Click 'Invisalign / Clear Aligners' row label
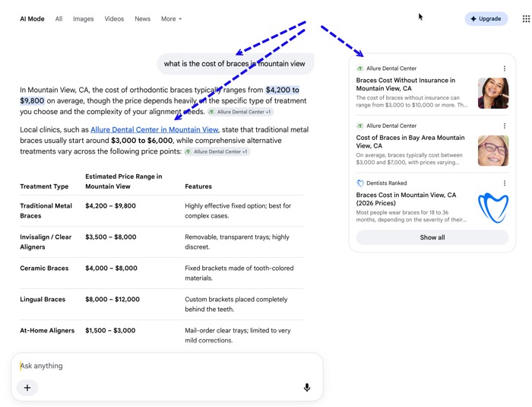 click(46, 242)
